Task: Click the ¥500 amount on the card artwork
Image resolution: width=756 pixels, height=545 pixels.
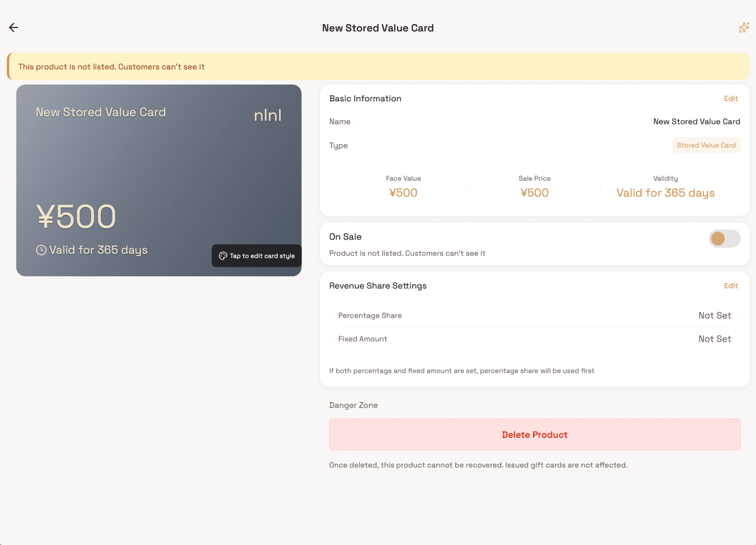Action: 76,215
